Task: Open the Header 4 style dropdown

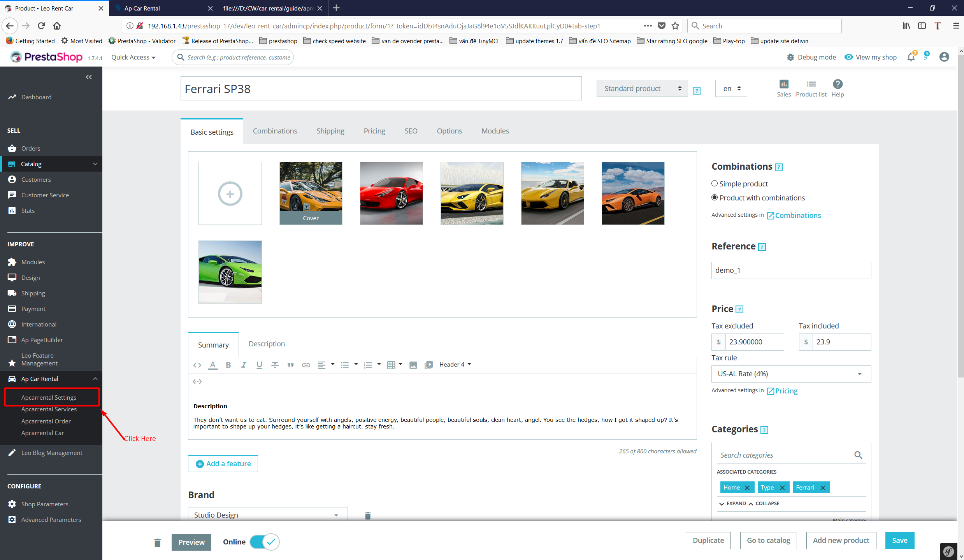Action: tap(455, 364)
